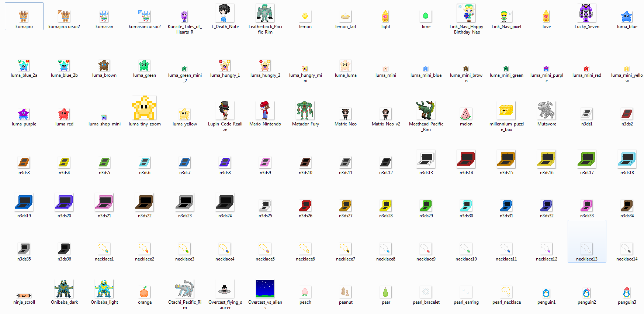This screenshot has height=314, width=644.
Task: Select the necklace13 file icon
Action: [586, 249]
